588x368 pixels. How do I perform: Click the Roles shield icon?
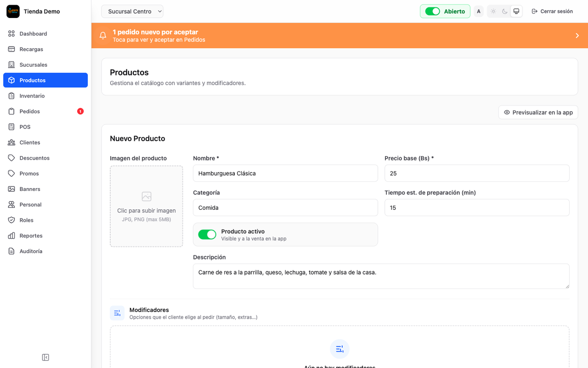[11, 220]
